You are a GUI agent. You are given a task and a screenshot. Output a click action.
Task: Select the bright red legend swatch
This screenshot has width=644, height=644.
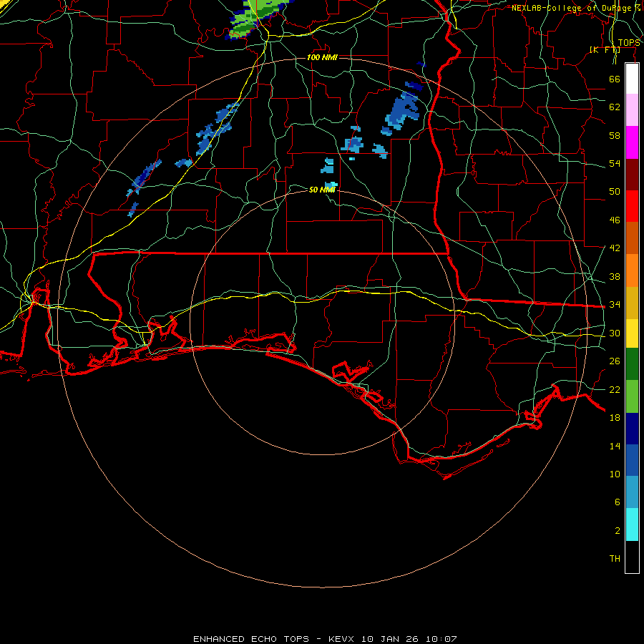[x=632, y=206]
